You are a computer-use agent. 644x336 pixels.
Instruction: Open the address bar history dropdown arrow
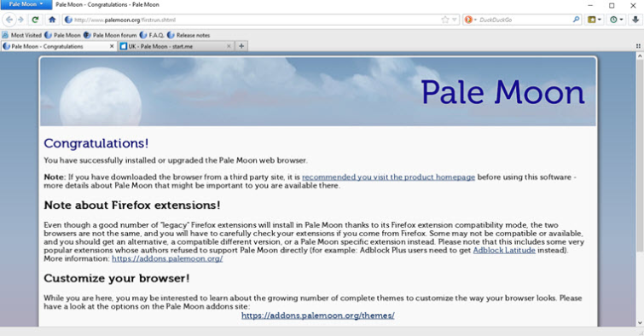[455, 20]
